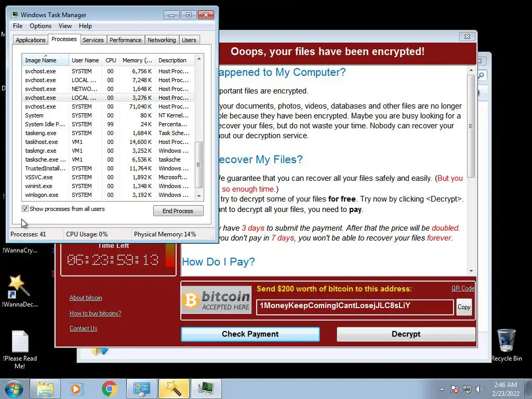Sort processes by CPU column
532x399 pixels.
(111, 60)
